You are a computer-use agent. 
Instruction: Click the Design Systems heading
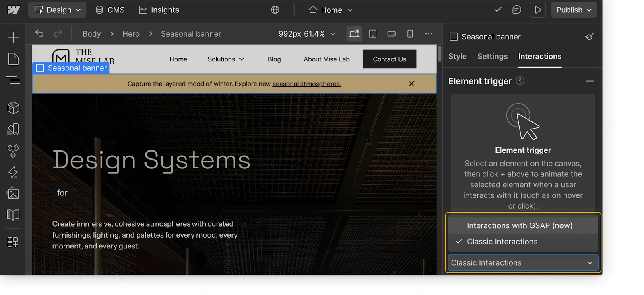[151, 160]
